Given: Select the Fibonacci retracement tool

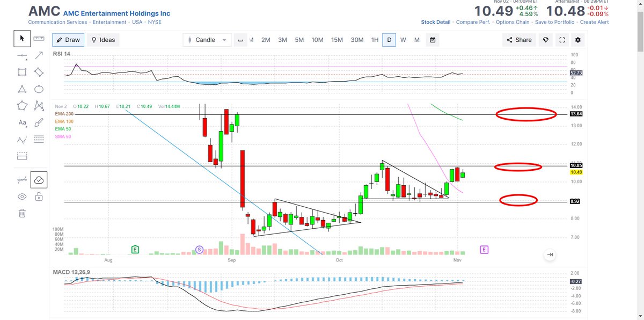Looking at the screenshot, I should click(x=39, y=140).
